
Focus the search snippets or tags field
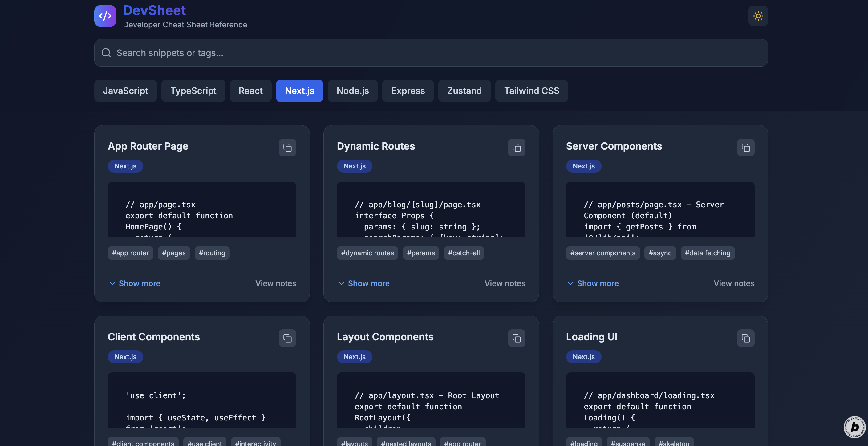coord(431,53)
